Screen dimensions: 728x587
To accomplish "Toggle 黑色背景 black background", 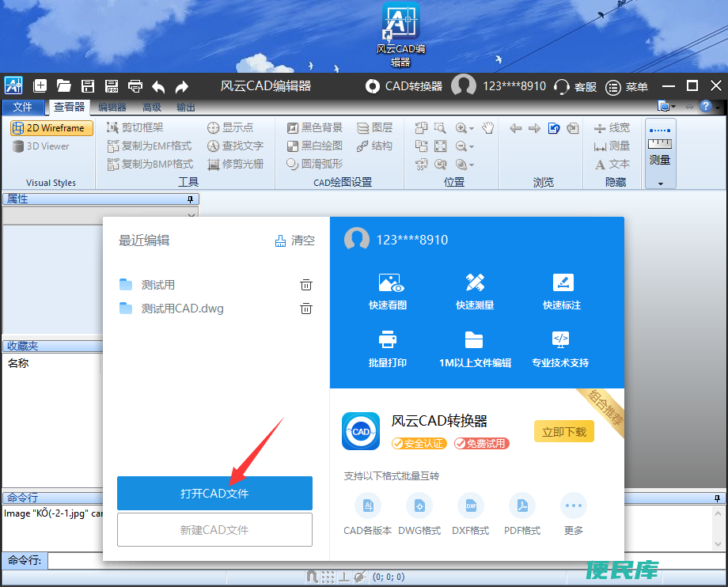I will pos(314,127).
